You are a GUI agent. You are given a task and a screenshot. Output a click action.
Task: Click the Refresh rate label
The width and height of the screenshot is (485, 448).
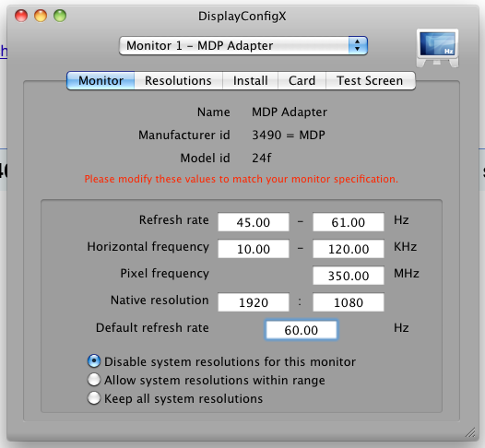pos(174,220)
